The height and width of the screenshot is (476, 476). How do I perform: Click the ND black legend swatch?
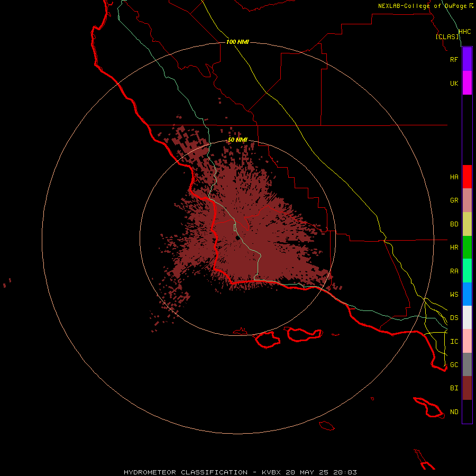467,411
